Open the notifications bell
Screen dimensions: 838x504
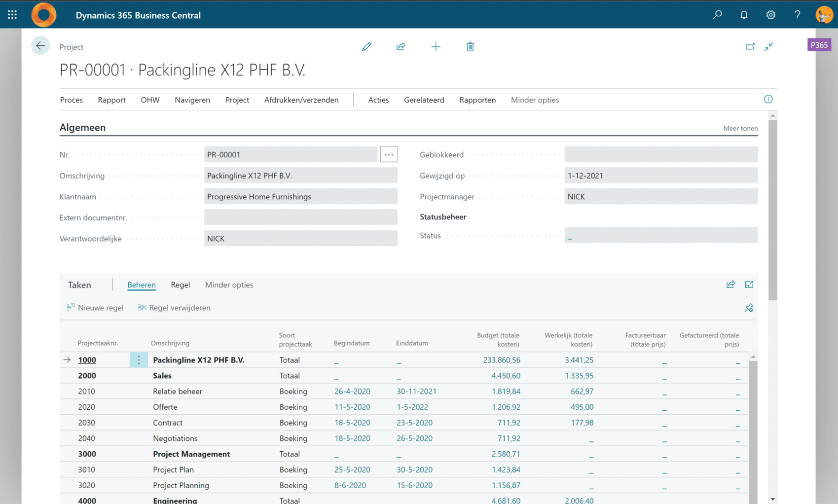(744, 15)
